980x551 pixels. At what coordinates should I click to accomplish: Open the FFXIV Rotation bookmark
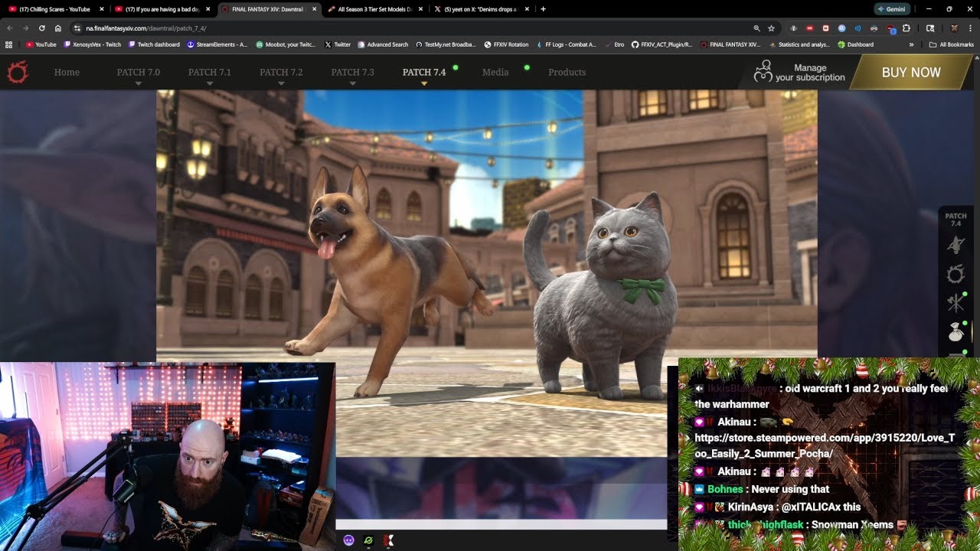(507, 44)
